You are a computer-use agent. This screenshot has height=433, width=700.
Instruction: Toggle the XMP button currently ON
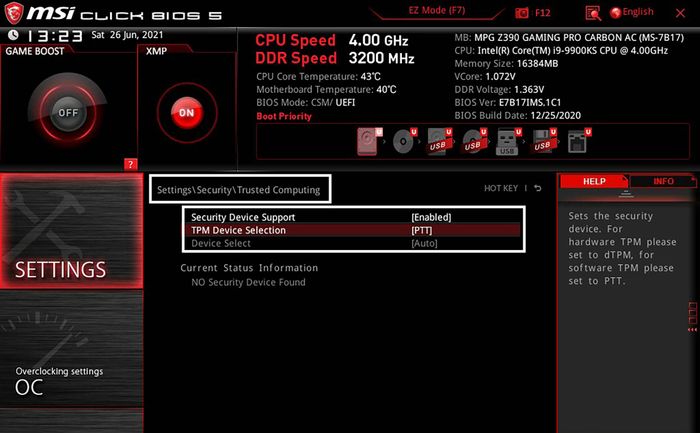click(x=187, y=112)
